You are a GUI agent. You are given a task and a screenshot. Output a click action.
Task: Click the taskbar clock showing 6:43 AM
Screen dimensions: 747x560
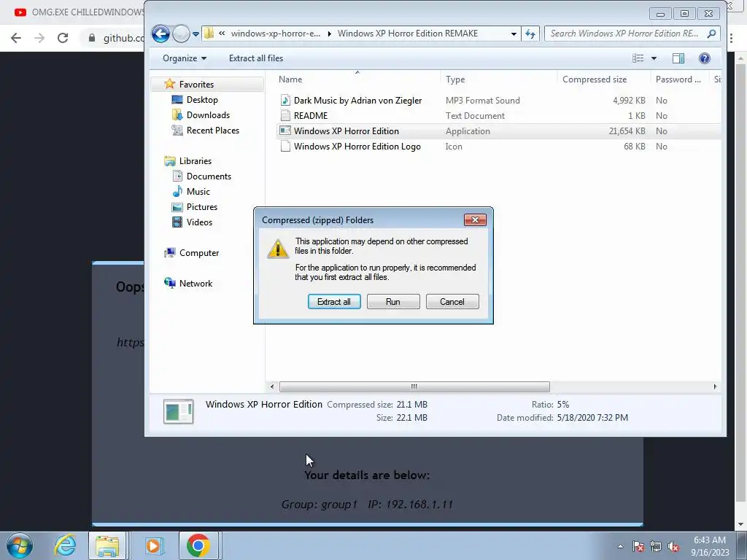pyautogui.click(x=710, y=546)
